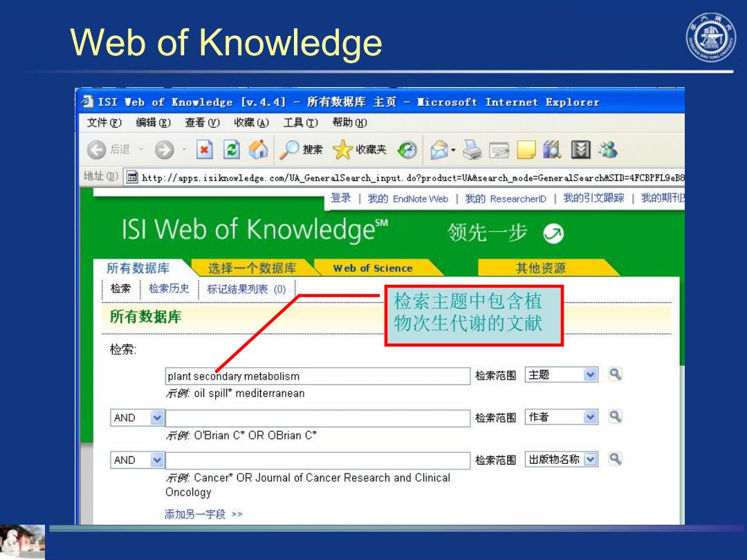Click the 登录 link
Viewport: 747px width, 560px height.
(340, 198)
